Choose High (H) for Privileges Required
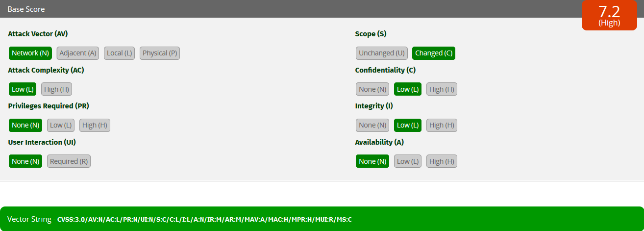 point(95,125)
